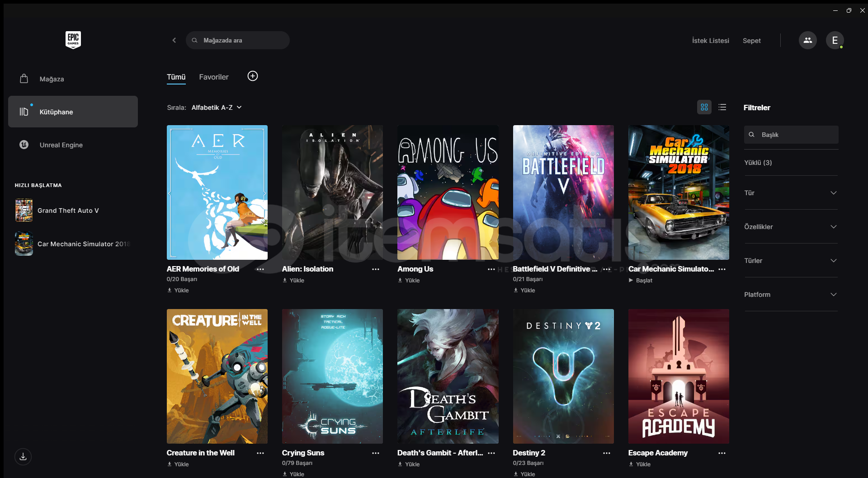Screen dimensions: 868x478
Task: Click 0/79 Başarı under Crying Suns
Action: [x=297, y=463]
